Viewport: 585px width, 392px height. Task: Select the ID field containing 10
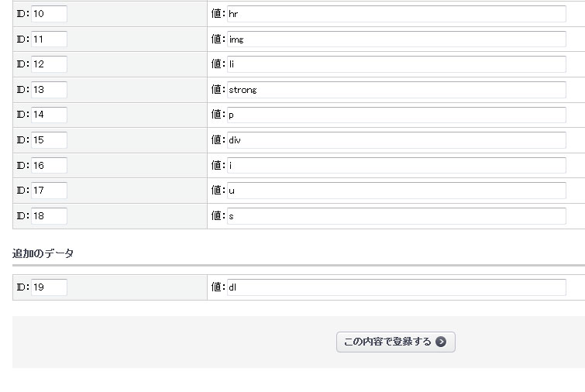click(49, 14)
